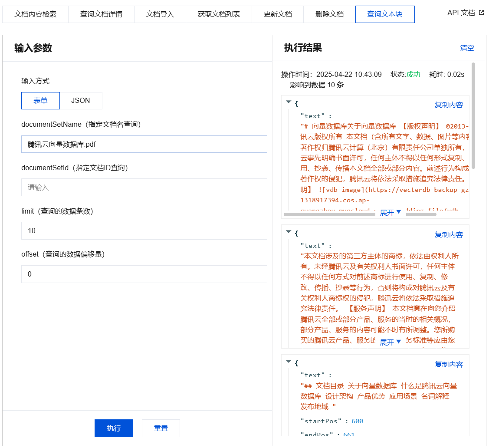Copy third result with 复制内容
The image size is (489, 448).
click(x=449, y=364)
